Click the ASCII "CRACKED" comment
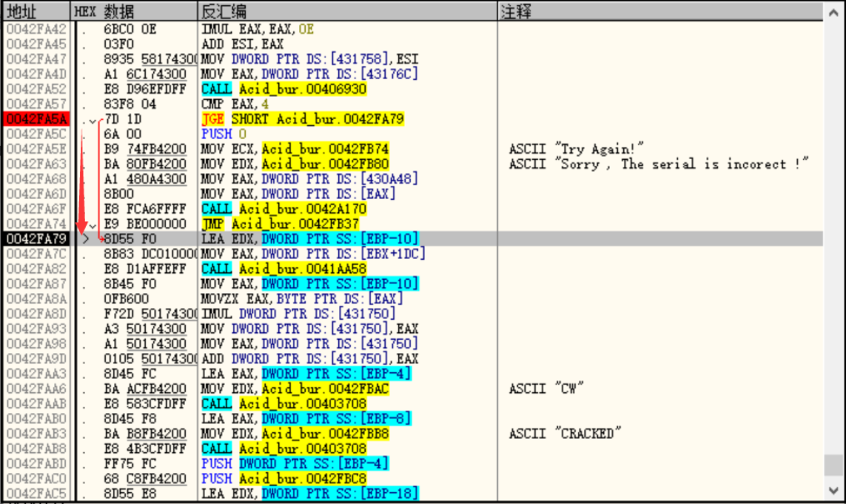Viewport: 846px width, 504px height. coord(565,433)
